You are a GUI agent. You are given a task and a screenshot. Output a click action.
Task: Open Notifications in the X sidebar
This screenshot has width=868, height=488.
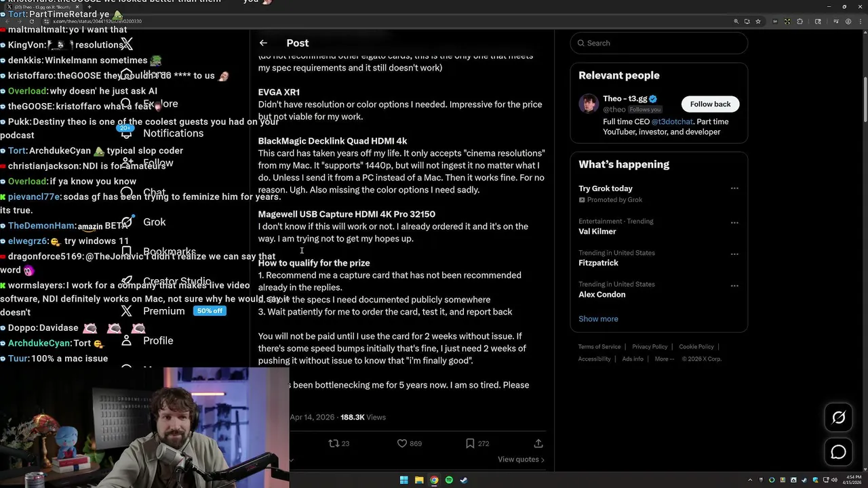click(162, 134)
